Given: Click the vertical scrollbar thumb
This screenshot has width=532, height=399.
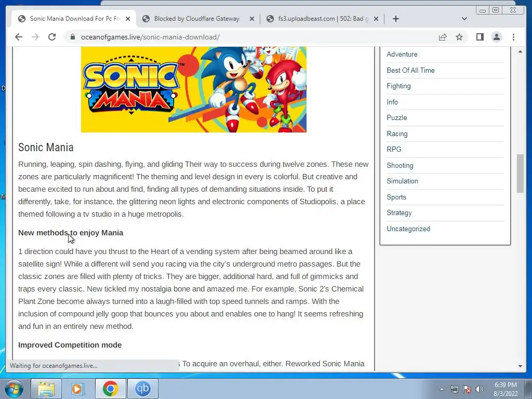Looking at the screenshot, I should [x=520, y=174].
